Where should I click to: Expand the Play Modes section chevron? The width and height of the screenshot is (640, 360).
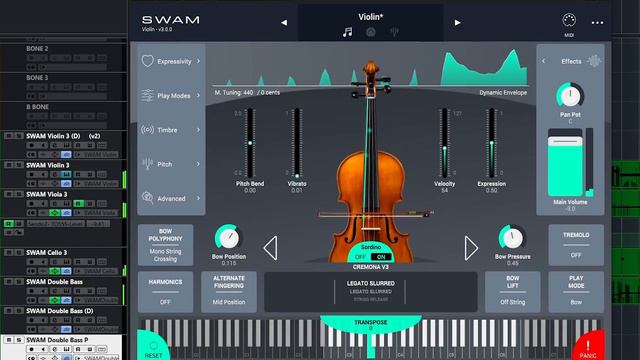[x=198, y=96]
